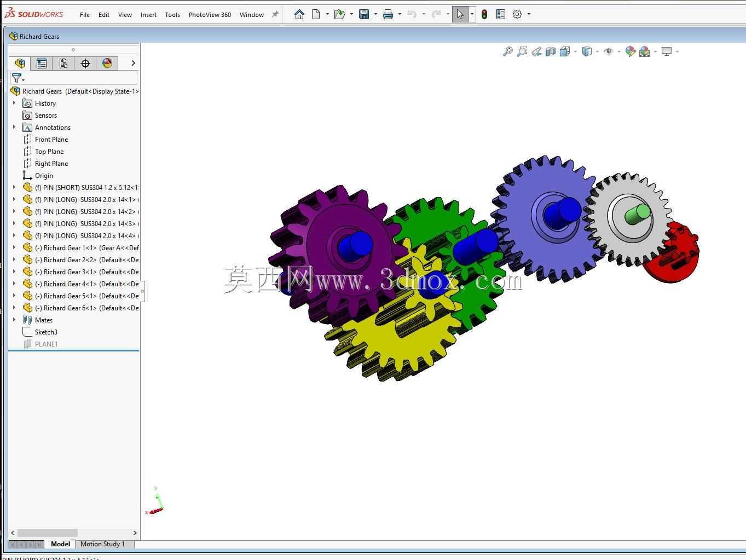Open the Select tool dropdown arrow
Viewport: 746px width, 560px height.
472,14
